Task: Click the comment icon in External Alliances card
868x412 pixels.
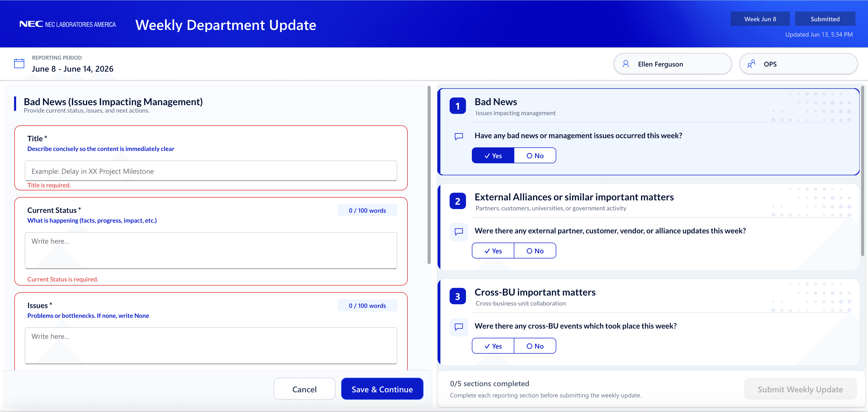Action: point(459,232)
